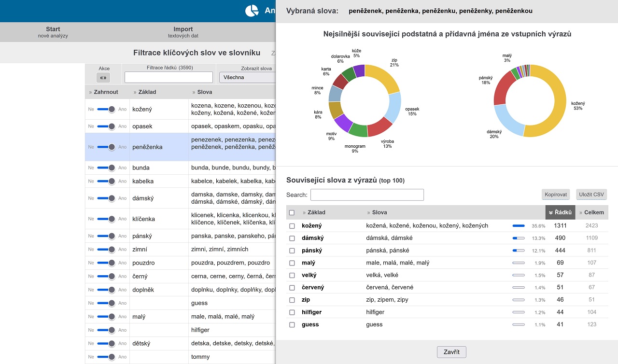Screen dimensions: 618x364
Task: Click the row count 490 for dámský
Action: 560,238
